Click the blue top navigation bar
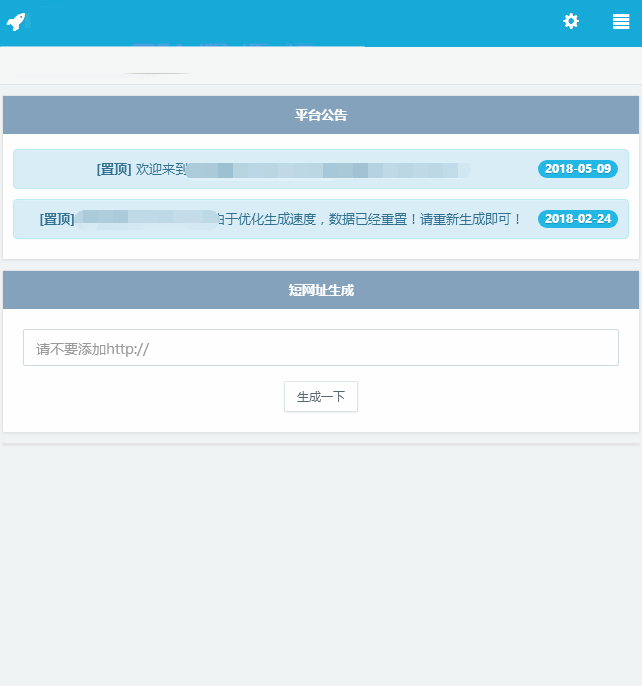The image size is (642, 686). click(300, 21)
